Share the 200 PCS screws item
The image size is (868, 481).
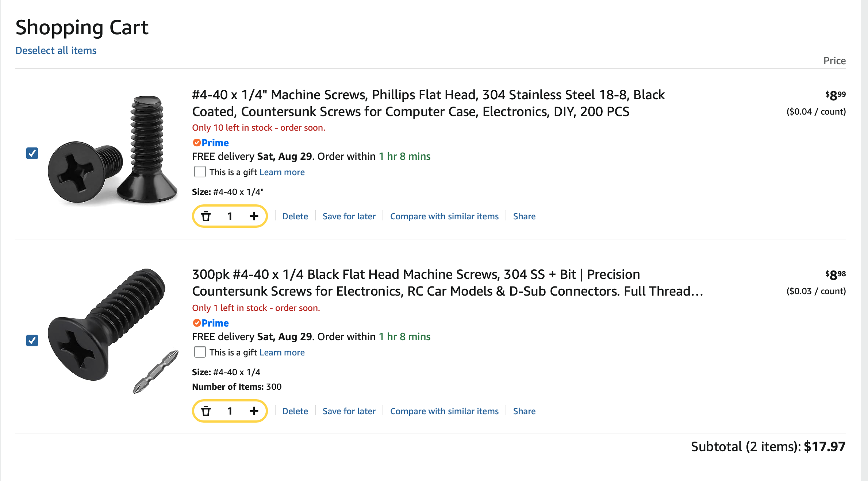(x=524, y=216)
